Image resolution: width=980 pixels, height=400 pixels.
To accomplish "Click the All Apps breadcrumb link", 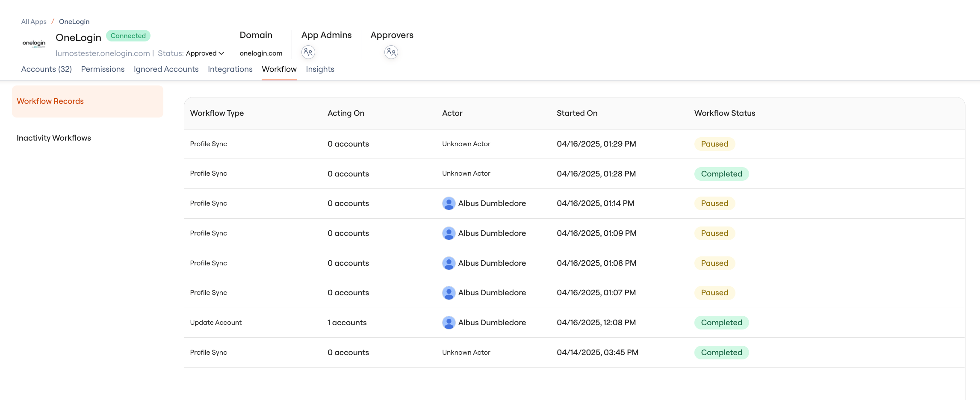I will tap(34, 22).
